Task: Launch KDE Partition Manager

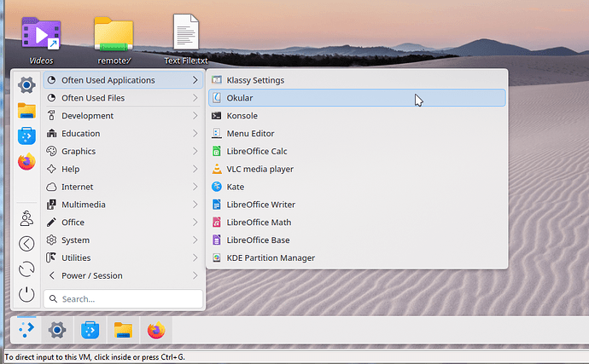Action: [x=357, y=257]
